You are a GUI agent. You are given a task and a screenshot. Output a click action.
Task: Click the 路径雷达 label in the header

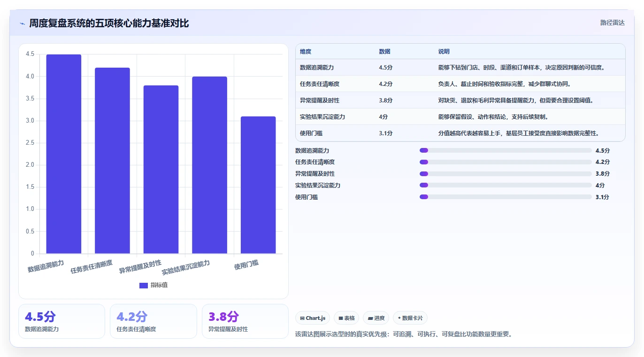[613, 23]
